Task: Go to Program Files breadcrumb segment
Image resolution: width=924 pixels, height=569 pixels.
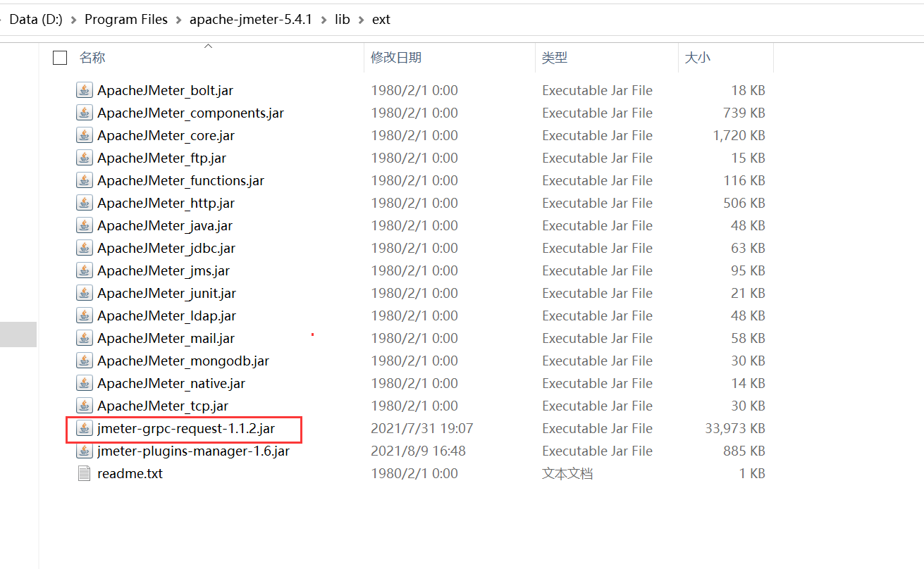Action: 126,20
